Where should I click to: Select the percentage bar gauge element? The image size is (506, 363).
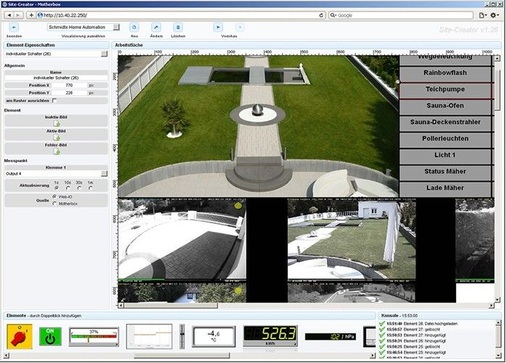(94, 337)
